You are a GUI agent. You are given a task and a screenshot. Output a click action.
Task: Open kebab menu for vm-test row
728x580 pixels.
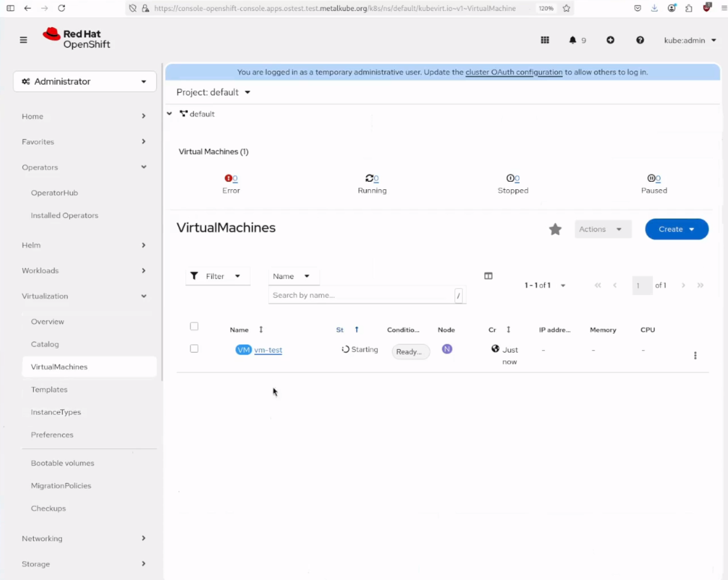[x=695, y=355]
